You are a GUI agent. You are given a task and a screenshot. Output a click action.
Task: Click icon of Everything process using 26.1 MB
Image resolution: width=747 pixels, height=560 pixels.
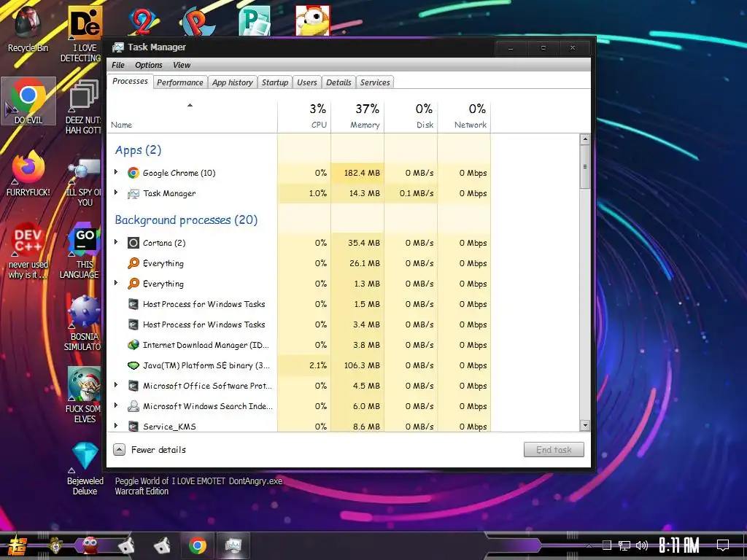[133, 263]
